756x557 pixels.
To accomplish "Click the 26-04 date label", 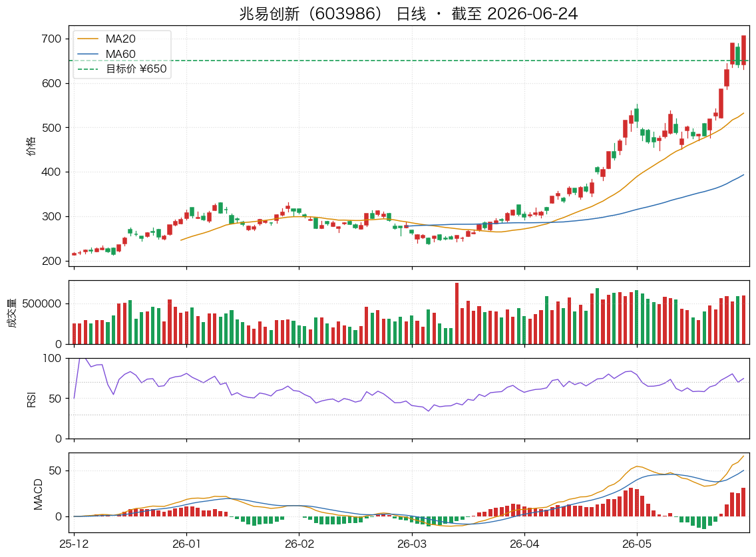I will point(524,544).
